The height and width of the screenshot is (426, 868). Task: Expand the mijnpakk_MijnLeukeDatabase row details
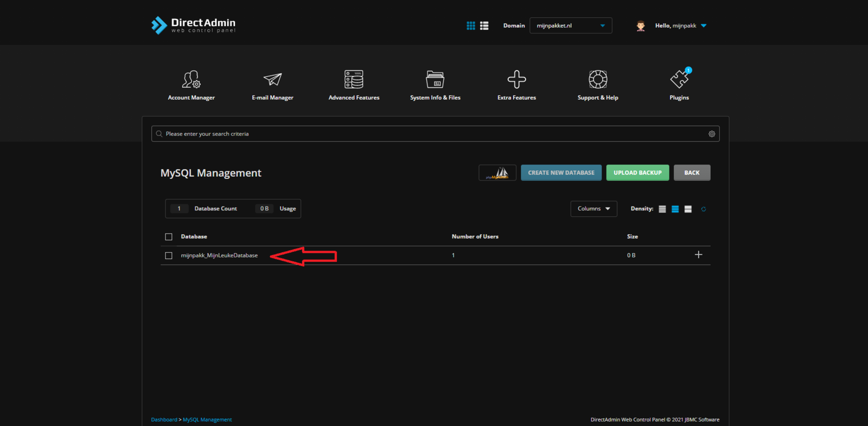699,255
